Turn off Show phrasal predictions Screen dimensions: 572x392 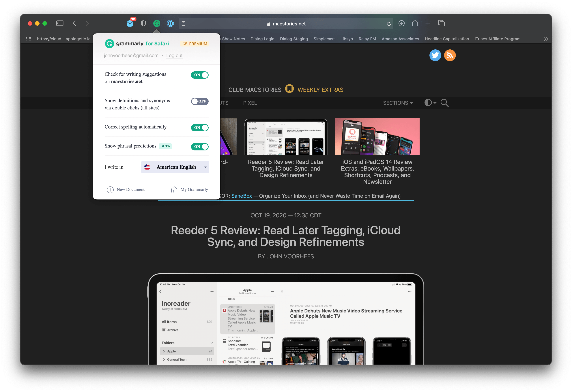tap(200, 147)
